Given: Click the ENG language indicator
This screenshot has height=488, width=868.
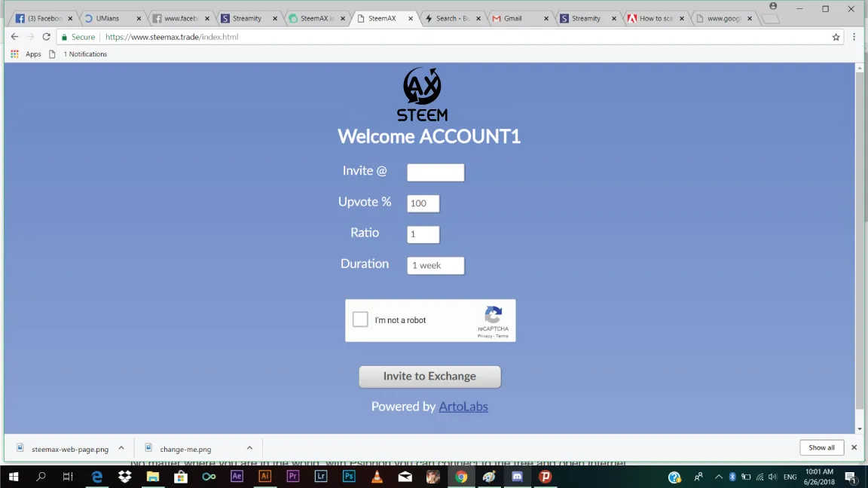Looking at the screenshot, I should coord(790,477).
